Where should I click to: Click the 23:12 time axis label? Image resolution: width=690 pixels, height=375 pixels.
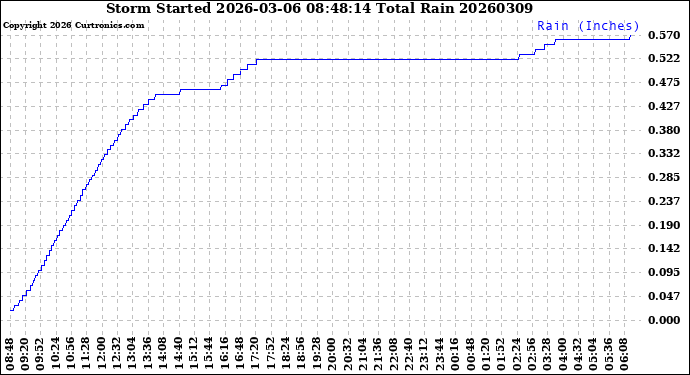point(425,354)
